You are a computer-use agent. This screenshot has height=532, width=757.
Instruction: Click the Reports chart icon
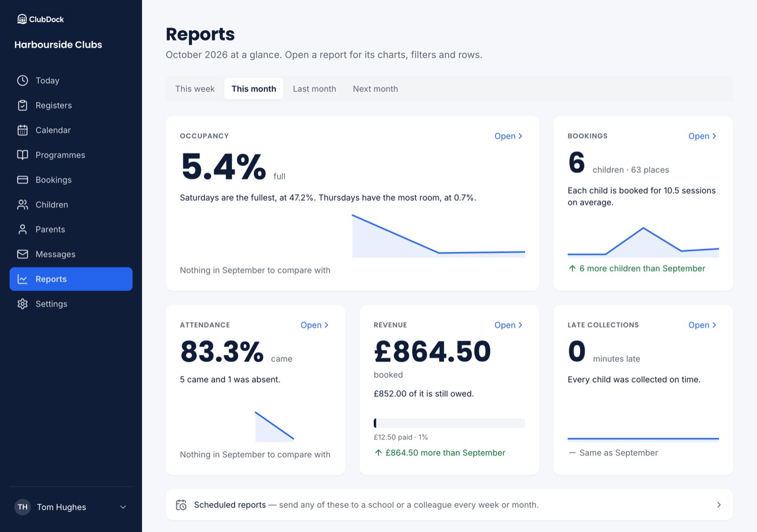(x=23, y=279)
